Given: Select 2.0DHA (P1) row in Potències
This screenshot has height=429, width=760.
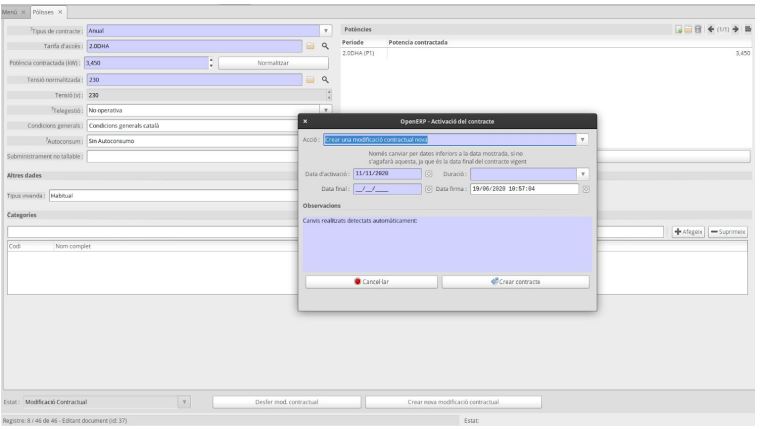Looking at the screenshot, I should coord(546,53).
